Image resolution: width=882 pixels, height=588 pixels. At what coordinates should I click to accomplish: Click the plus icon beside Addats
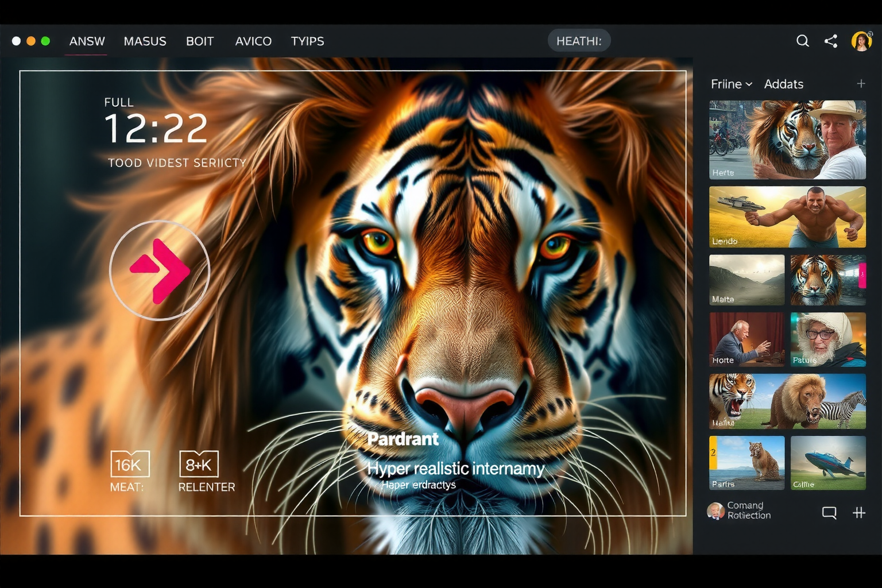click(861, 84)
